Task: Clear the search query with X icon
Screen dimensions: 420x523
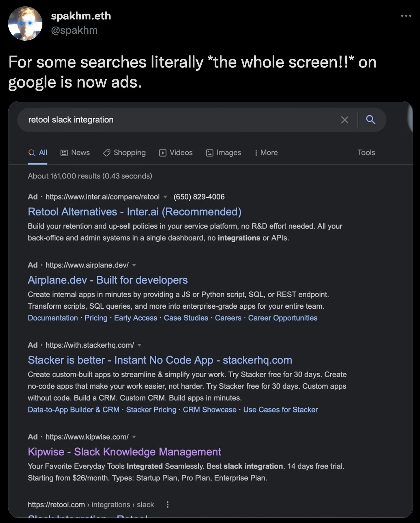Action: click(345, 120)
